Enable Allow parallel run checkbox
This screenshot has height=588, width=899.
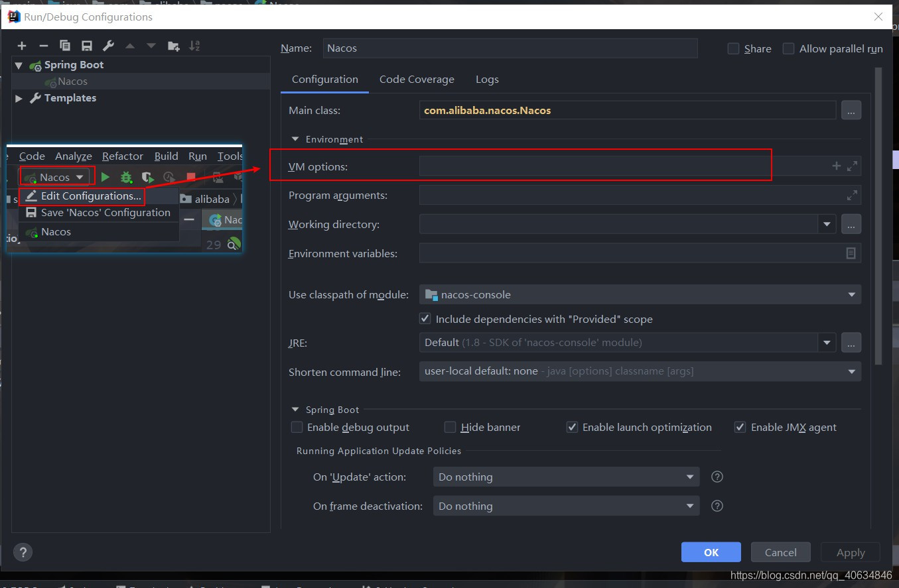(x=788, y=48)
